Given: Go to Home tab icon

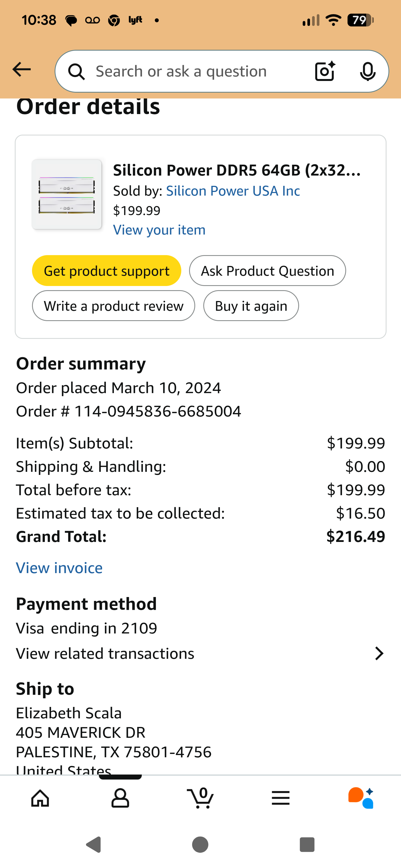Looking at the screenshot, I should pos(40,798).
